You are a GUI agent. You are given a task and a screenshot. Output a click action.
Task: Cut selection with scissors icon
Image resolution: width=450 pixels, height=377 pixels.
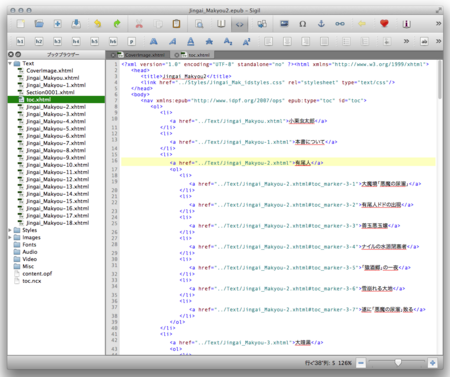coord(139,24)
